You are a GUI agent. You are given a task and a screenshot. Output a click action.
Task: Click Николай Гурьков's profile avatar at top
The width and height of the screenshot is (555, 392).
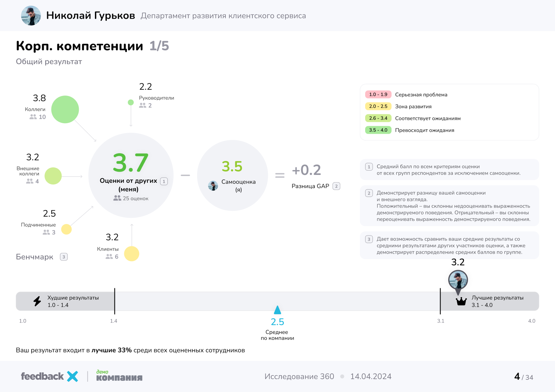coord(31,15)
